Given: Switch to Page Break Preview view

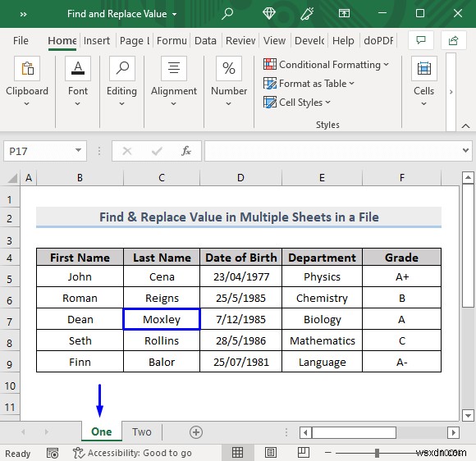Looking at the screenshot, I should (x=303, y=453).
